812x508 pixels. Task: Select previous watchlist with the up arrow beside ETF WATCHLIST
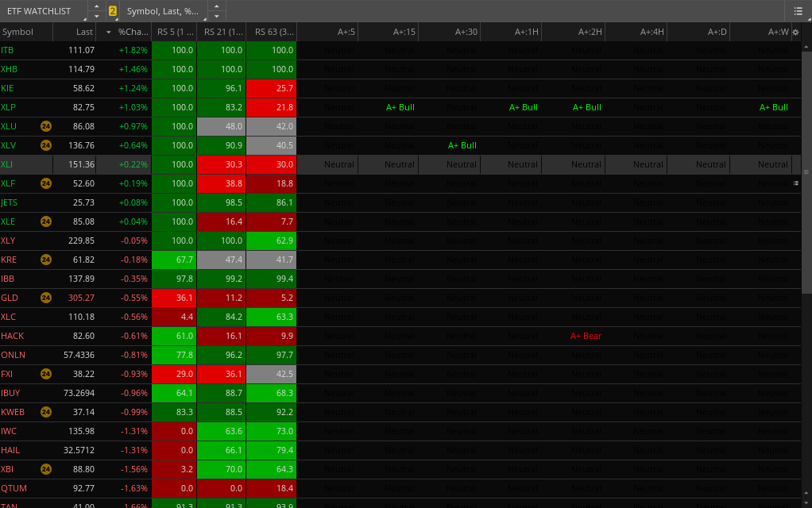click(x=97, y=6)
